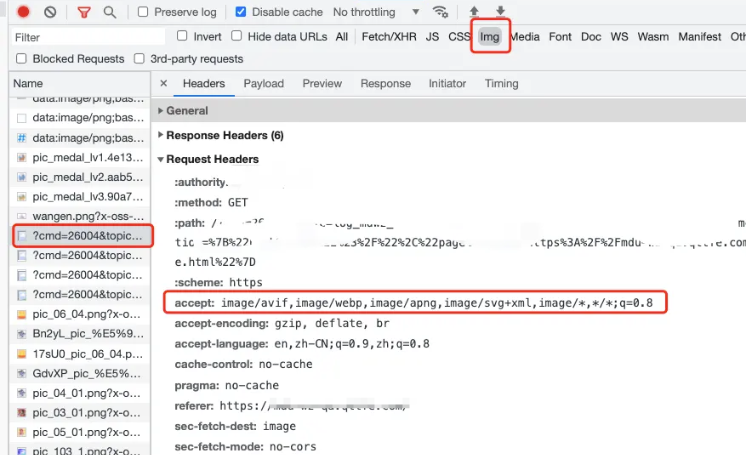The height and width of the screenshot is (455, 747).
Task: Switch to the Payload tab
Action: pyautogui.click(x=263, y=84)
